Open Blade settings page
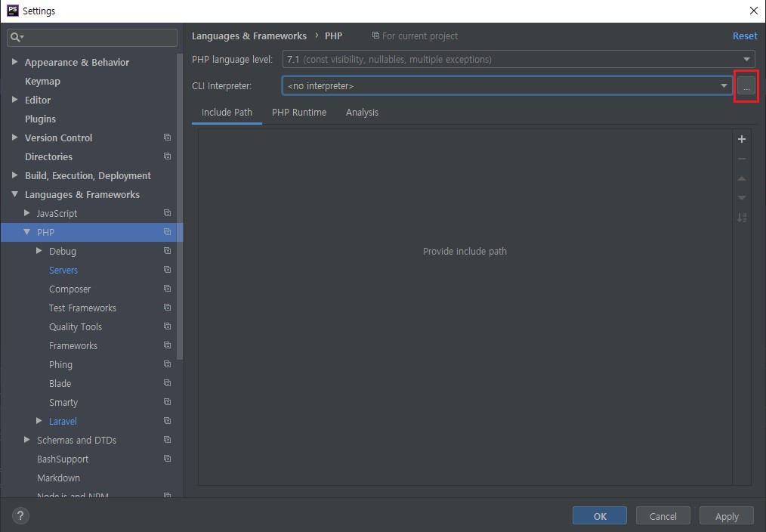Screen dimensions: 766x532 click(60, 383)
